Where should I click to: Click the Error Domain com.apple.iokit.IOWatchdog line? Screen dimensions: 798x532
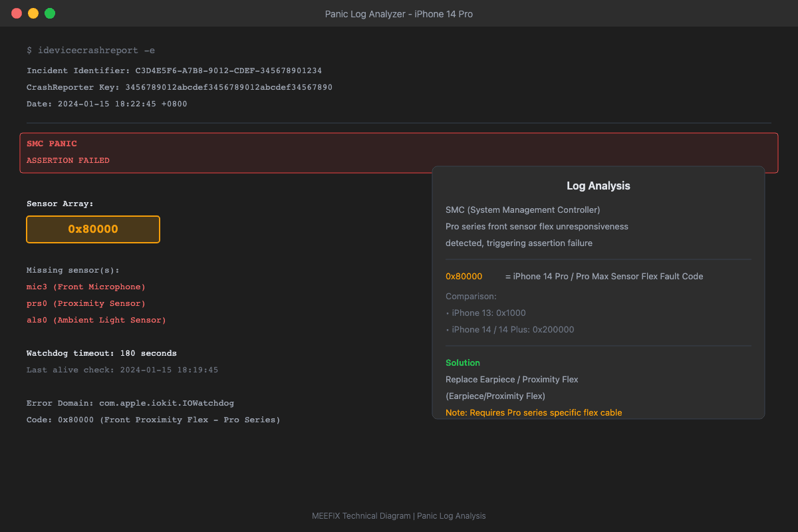130,403
